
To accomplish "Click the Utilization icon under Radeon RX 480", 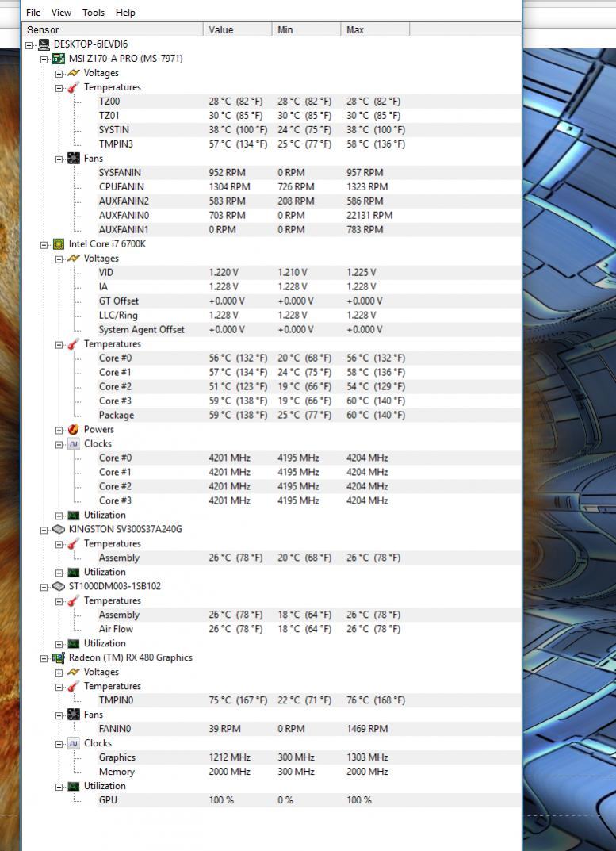I will (73, 786).
